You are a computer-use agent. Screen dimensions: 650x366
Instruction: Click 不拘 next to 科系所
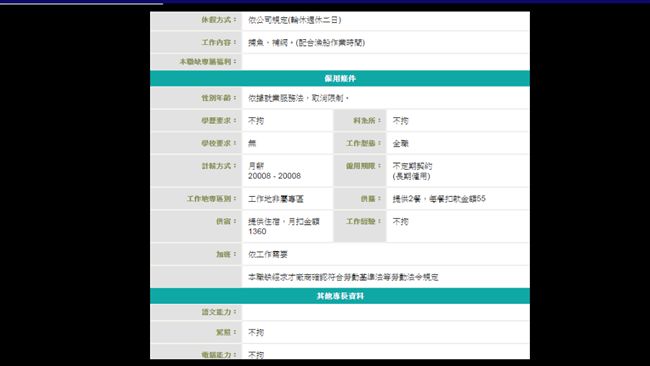coord(400,121)
